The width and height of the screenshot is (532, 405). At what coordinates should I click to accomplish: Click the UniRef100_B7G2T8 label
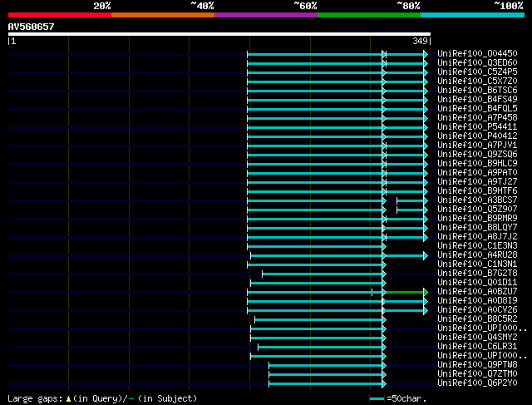(477, 274)
